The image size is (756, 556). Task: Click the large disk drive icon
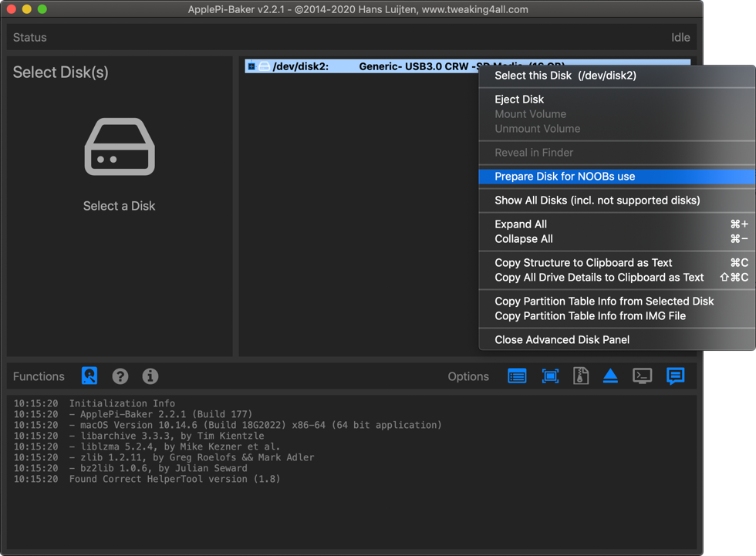120,147
